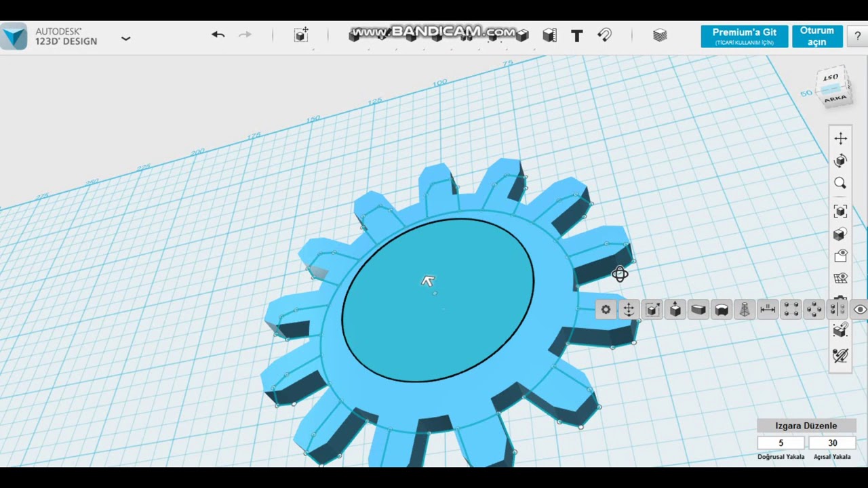The width and height of the screenshot is (868, 488).
Task: Select Move/Rotate in the context toolbar
Action: [x=629, y=310]
